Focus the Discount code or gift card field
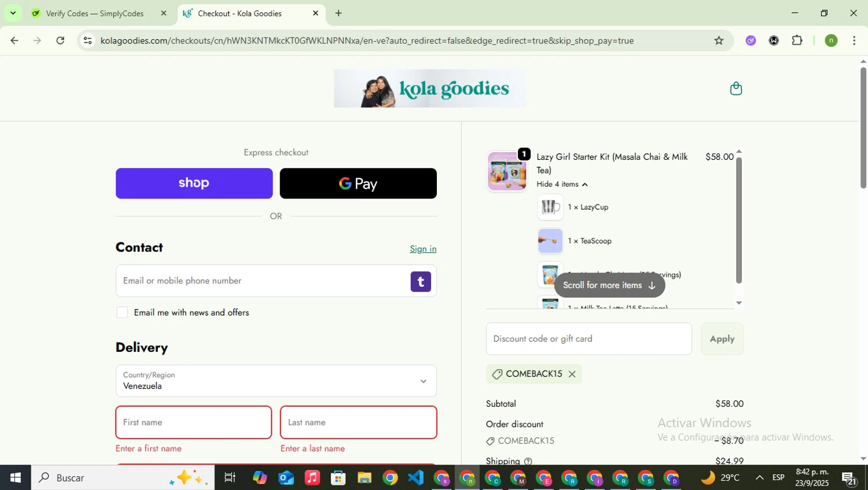 point(589,339)
